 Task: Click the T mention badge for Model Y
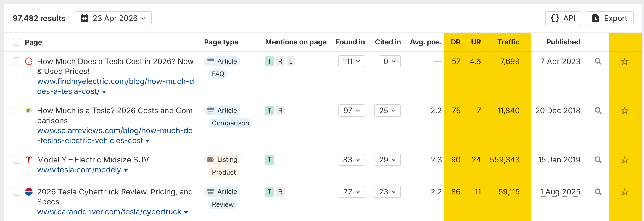pos(269,160)
